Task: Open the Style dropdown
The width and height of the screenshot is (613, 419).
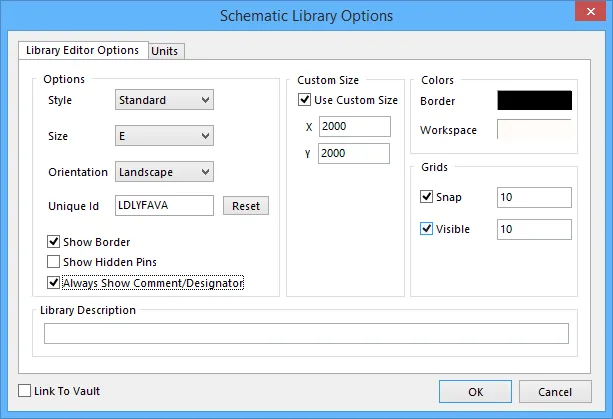Action: pos(164,100)
